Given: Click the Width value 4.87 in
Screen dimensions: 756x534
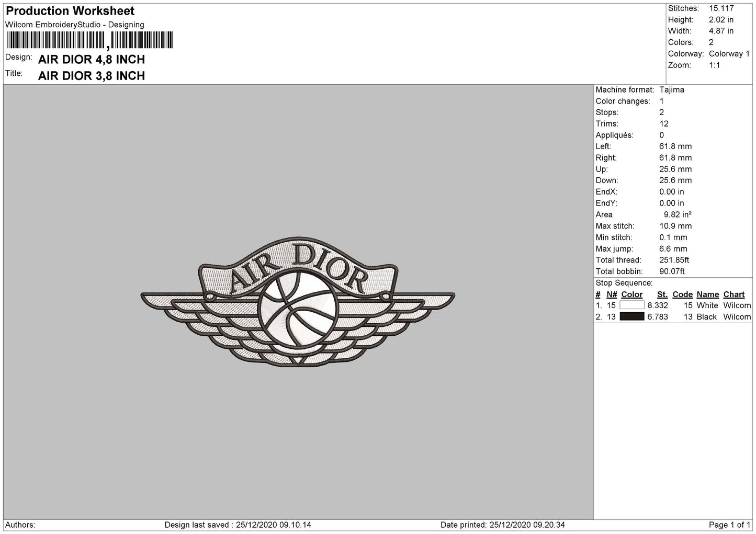Looking at the screenshot, I should click(x=721, y=31).
